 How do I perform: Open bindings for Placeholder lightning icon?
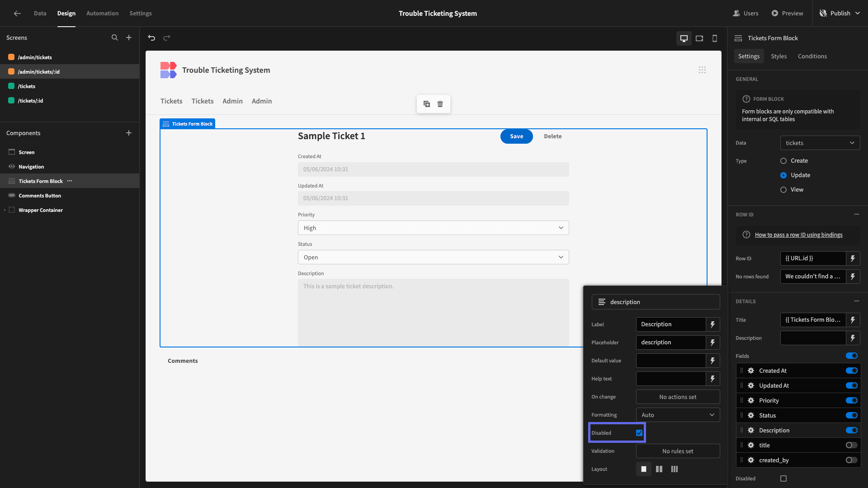(x=713, y=343)
